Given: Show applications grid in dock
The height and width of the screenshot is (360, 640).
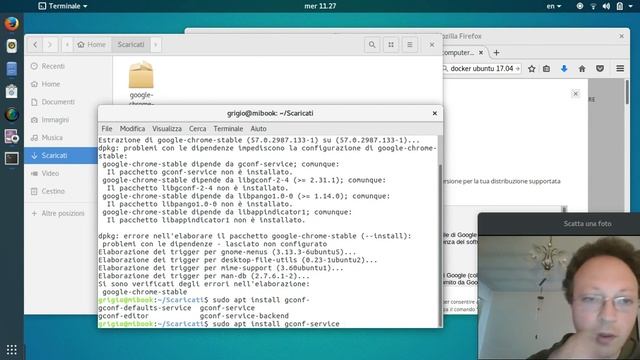Looking at the screenshot, I should pyautogui.click(x=11, y=349).
